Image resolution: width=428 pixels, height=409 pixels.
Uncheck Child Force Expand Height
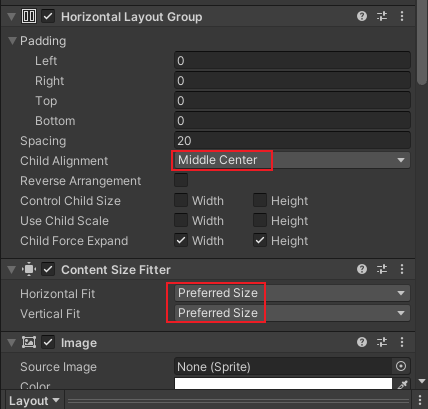coord(260,240)
